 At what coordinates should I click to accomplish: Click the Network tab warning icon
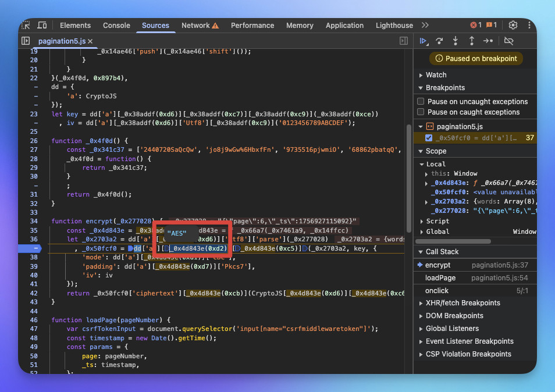click(x=215, y=26)
